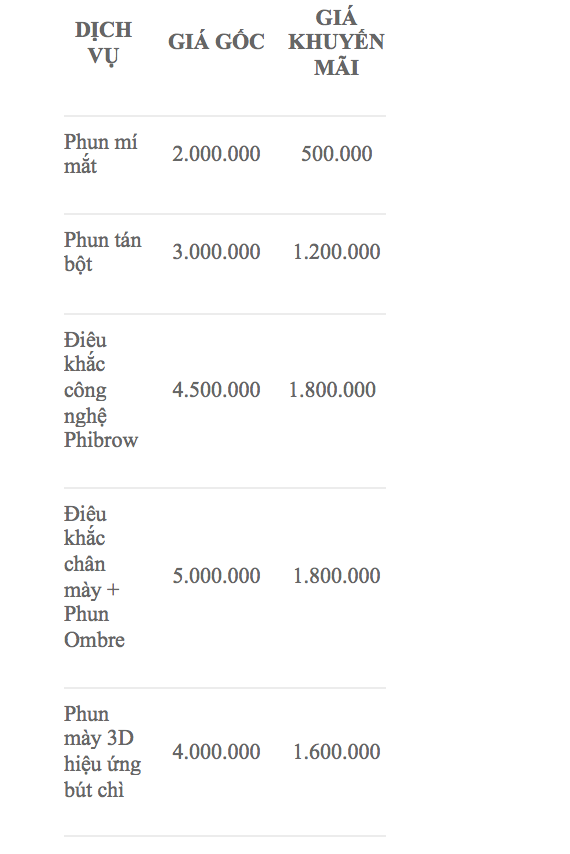Select the Phun mí mắt service
Viewport: 570px width, 854px height.
pos(101,154)
